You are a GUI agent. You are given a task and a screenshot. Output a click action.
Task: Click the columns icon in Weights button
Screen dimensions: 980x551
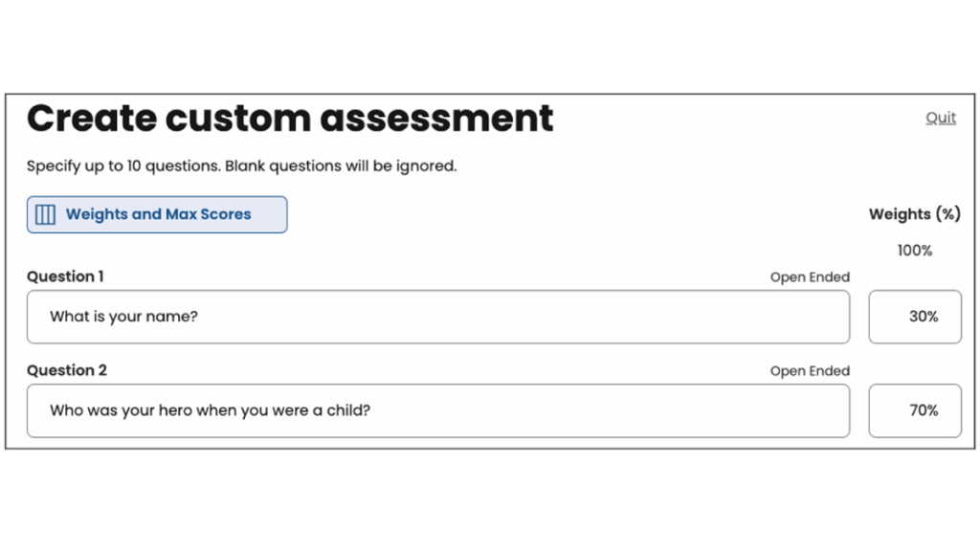pos(45,215)
